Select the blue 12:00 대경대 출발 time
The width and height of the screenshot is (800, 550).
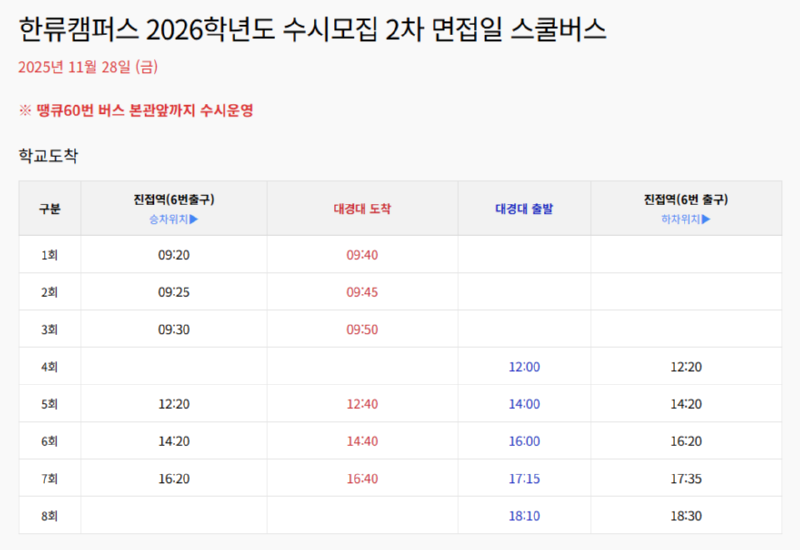pyautogui.click(x=524, y=367)
